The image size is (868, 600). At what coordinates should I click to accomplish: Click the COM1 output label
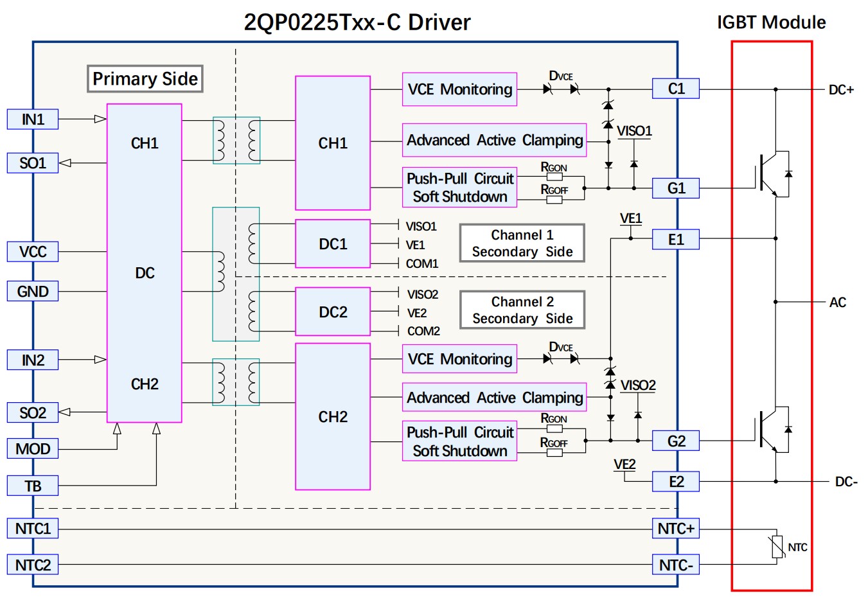(x=422, y=263)
